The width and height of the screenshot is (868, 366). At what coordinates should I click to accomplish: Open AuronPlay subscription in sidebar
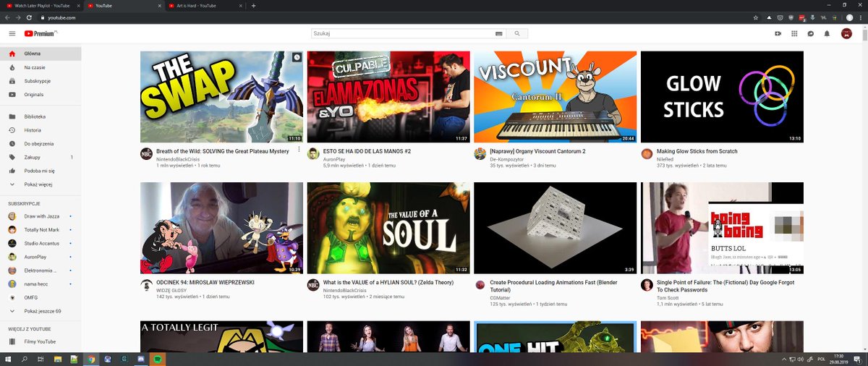click(41, 257)
